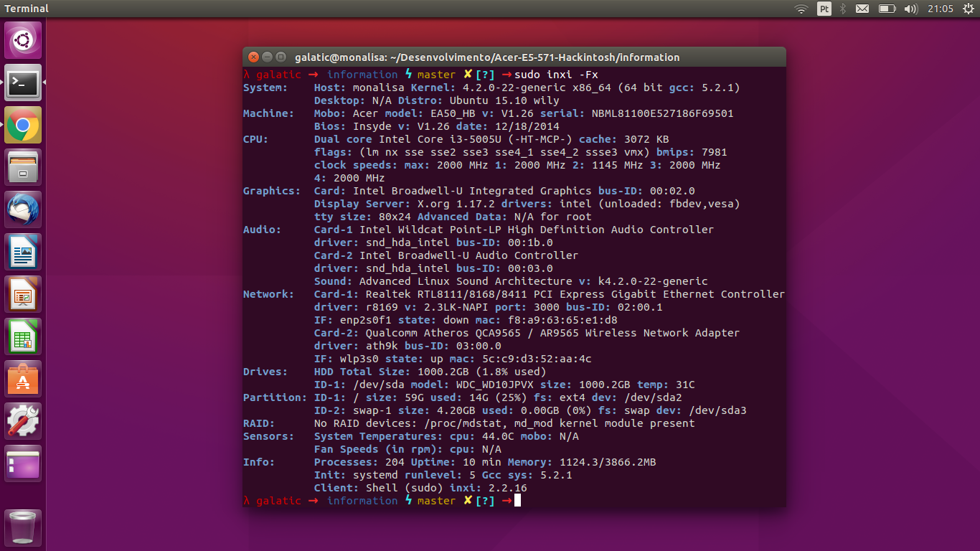Click the bmips value '7981'
This screenshot has height=551, width=980.
coord(715,152)
